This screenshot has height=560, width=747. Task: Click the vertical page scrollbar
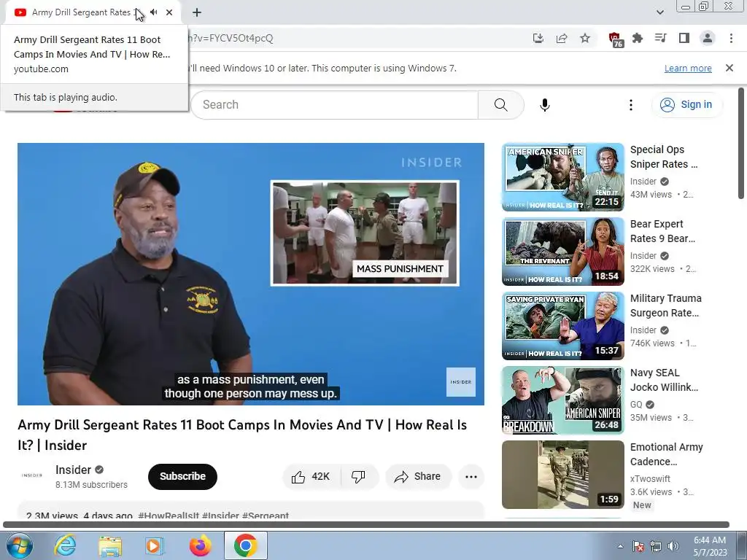point(741,143)
